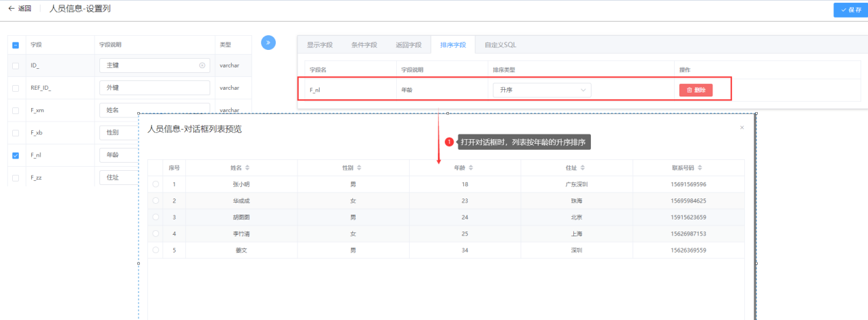Sort preview table by 性别 column
The image size is (868, 320).
pyautogui.click(x=359, y=168)
